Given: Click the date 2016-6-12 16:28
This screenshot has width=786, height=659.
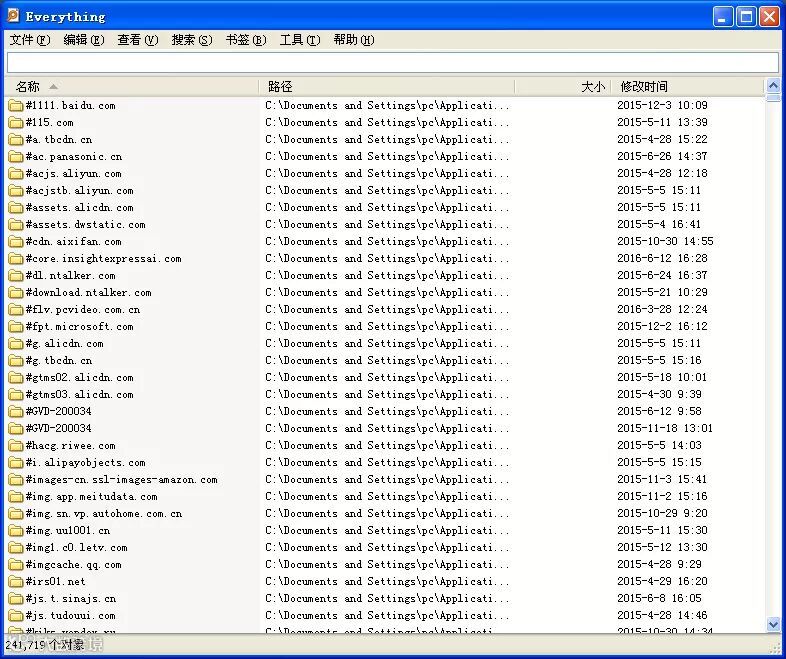Looking at the screenshot, I should click(x=662, y=259).
